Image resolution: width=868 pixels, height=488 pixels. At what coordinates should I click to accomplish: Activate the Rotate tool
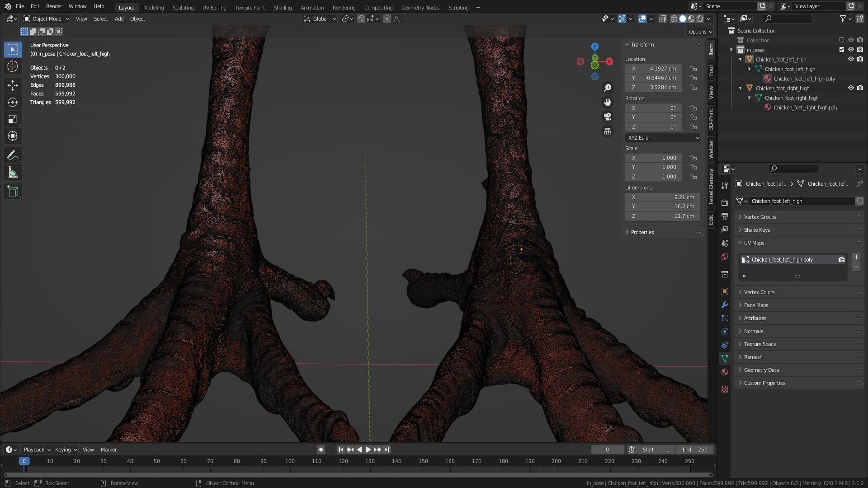(13, 102)
